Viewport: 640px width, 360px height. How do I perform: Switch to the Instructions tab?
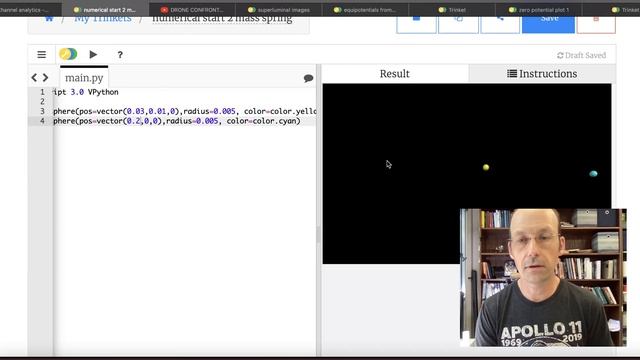click(542, 74)
